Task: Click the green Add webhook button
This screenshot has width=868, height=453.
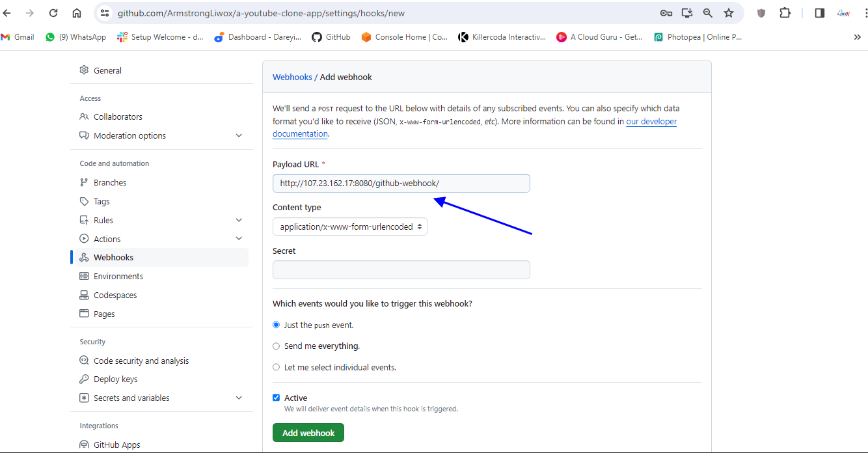Action: [308, 433]
